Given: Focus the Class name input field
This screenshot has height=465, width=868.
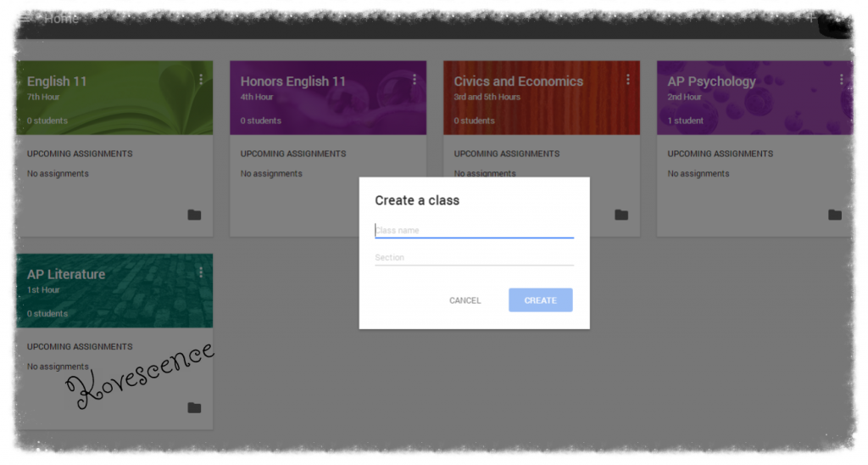Looking at the screenshot, I should coord(474,230).
